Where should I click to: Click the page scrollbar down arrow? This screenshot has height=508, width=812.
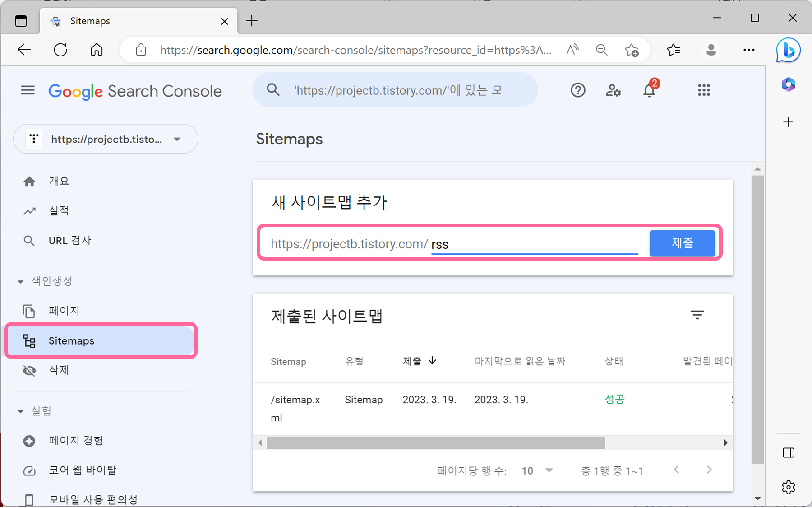coord(757,498)
